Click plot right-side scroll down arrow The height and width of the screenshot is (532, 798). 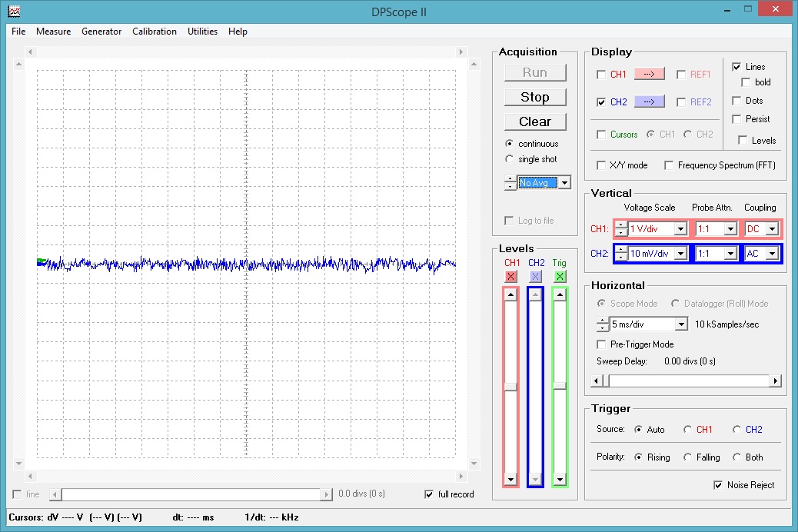click(474, 464)
